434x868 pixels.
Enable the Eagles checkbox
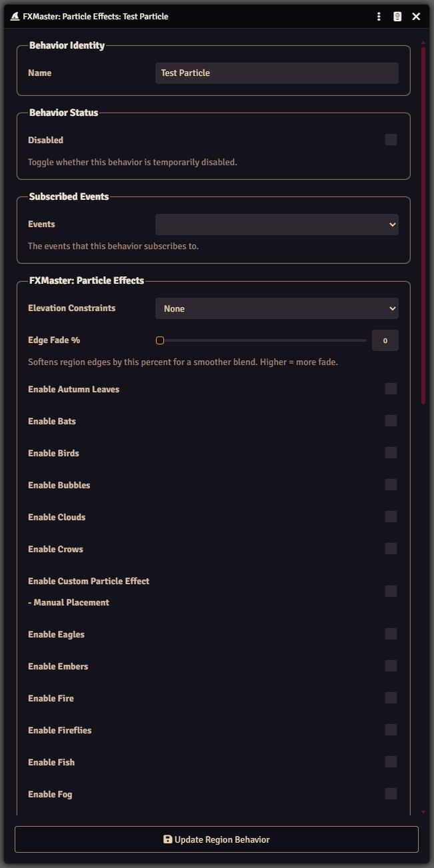(x=391, y=634)
